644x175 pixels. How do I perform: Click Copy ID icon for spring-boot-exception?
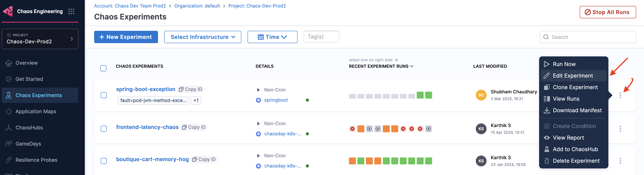(x=181, y=89)
